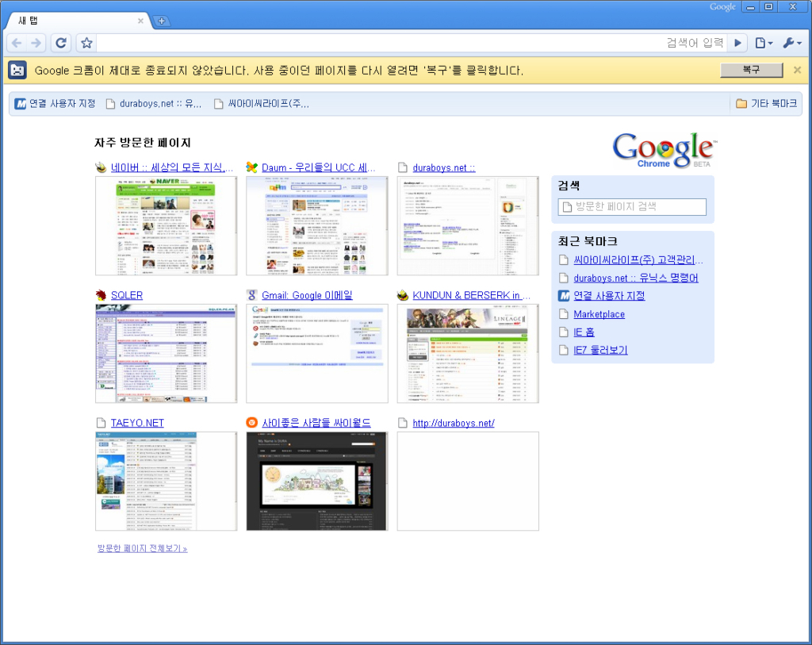Click the Gmail favicon
The height and width of the screenshot is (645, 812).
point(251,295)
